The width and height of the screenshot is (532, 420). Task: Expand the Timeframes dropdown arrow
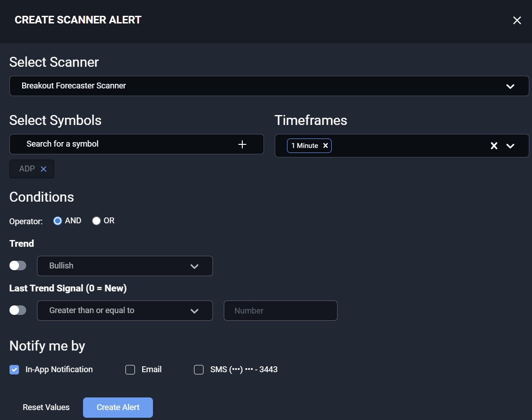tap(510, 146)
